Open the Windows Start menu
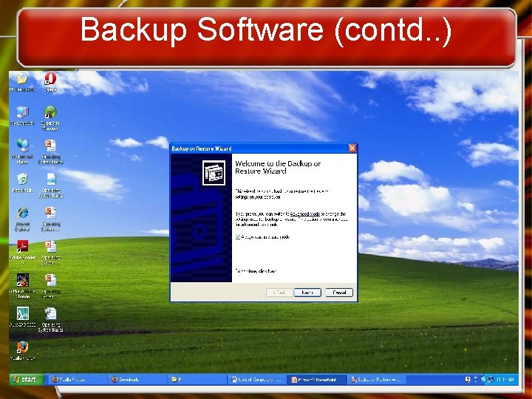Image resolution: width=532 pixels, height=399 pixels. click(x=27, y=380)
